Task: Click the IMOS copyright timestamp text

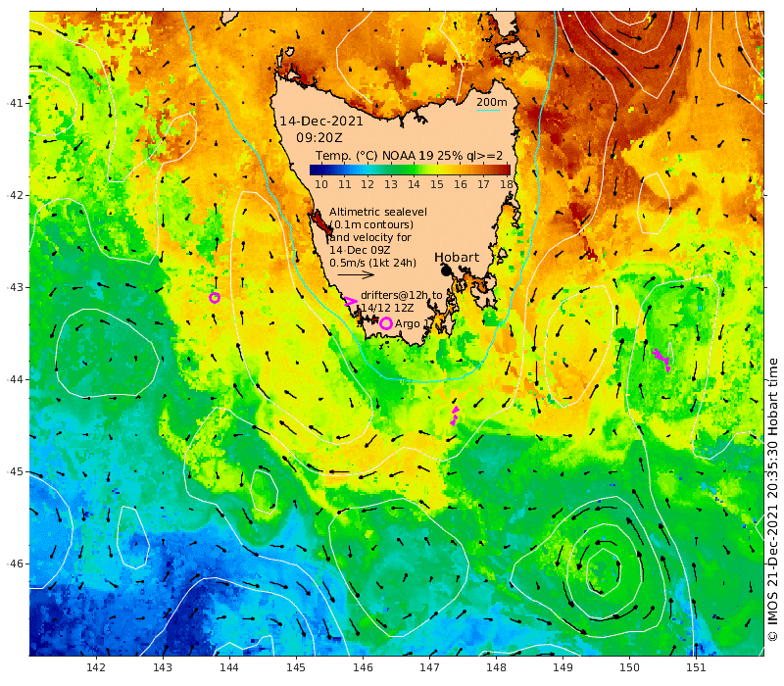Action: 772,500
